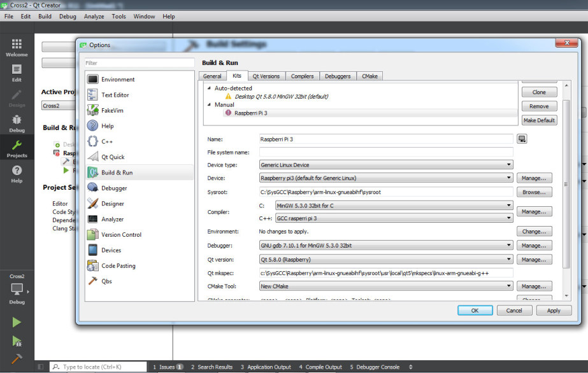The height and width of the screenshot is (373, 588).
Task: Click Browse button for Sysroot
Action: point(534,192)
